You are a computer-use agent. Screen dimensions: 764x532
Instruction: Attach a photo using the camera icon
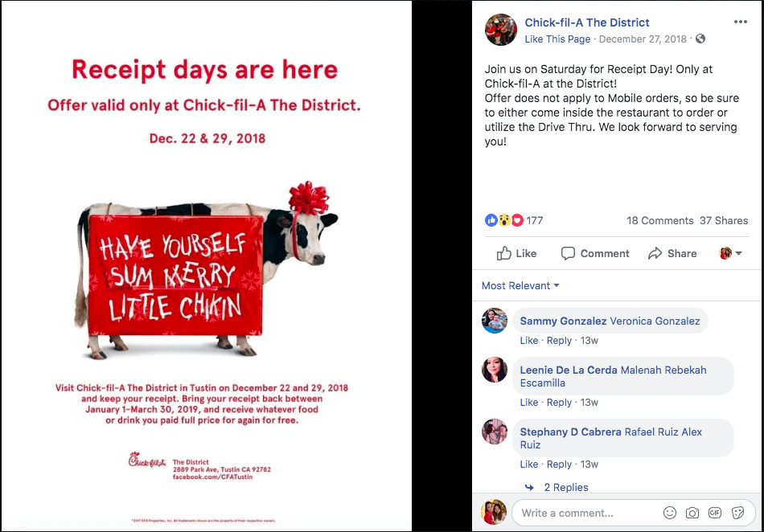point(692,513)
